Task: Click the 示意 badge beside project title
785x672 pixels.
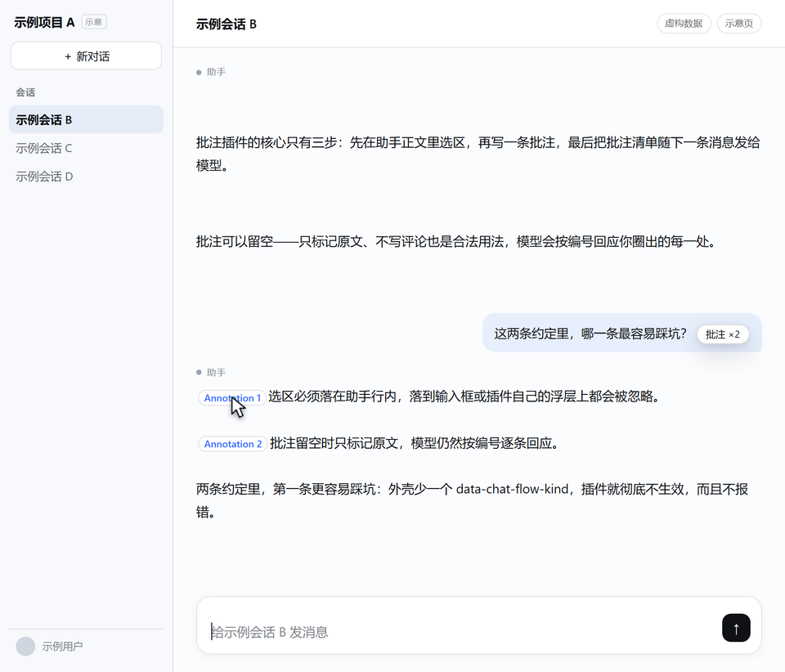Action: point(93,22)
